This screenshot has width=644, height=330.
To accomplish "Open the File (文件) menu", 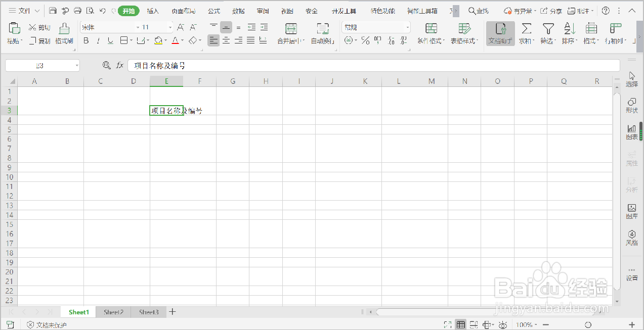I will (24, 11).
